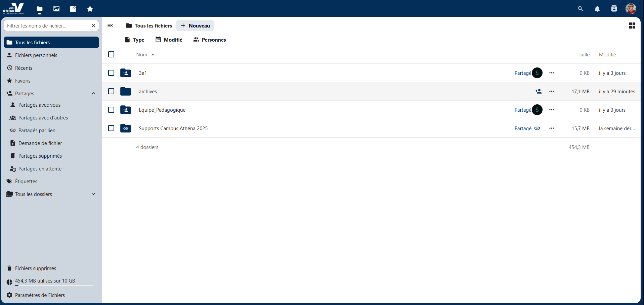Collapse the Partages section
644x305 pixels.
[x=93, y=93]
